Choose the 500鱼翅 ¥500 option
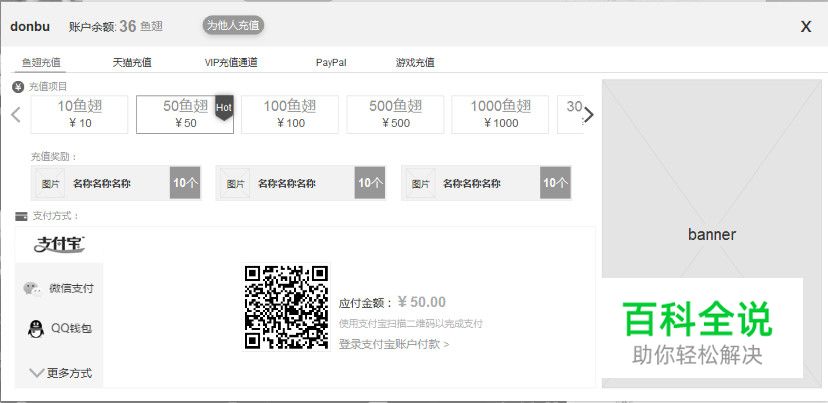This screenshot has height=403, width=828. click(396, 115)
